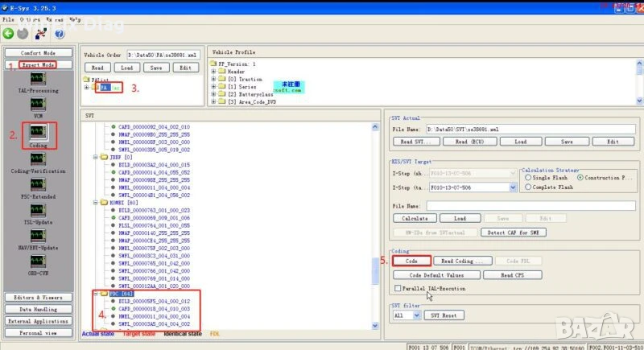This screenshot has width=644, height=350.
Task: Select the VCM module icon
Action: (x=38, y=102)
